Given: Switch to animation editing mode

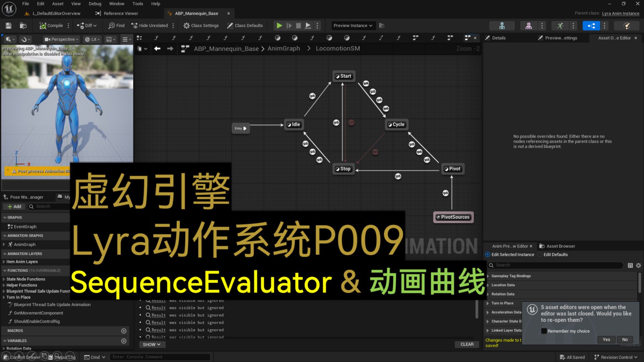Looking at the screenshot, I should (560, 25).
